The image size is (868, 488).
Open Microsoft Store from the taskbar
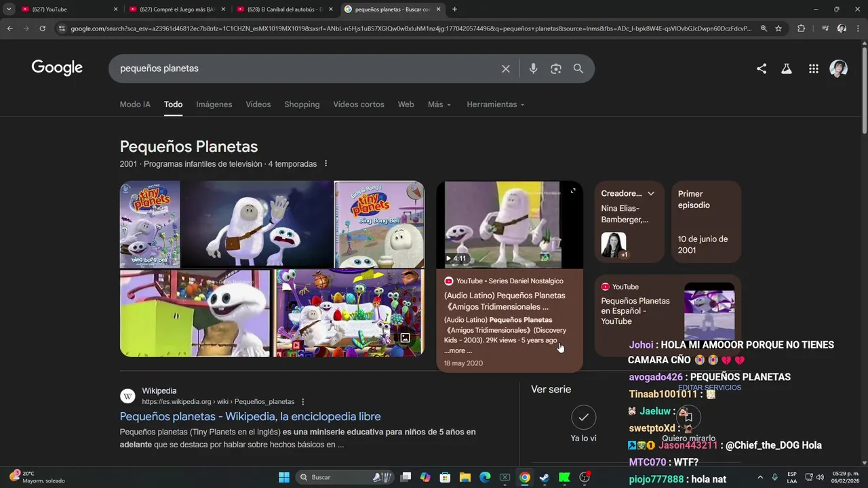click(x=445, y=477)
